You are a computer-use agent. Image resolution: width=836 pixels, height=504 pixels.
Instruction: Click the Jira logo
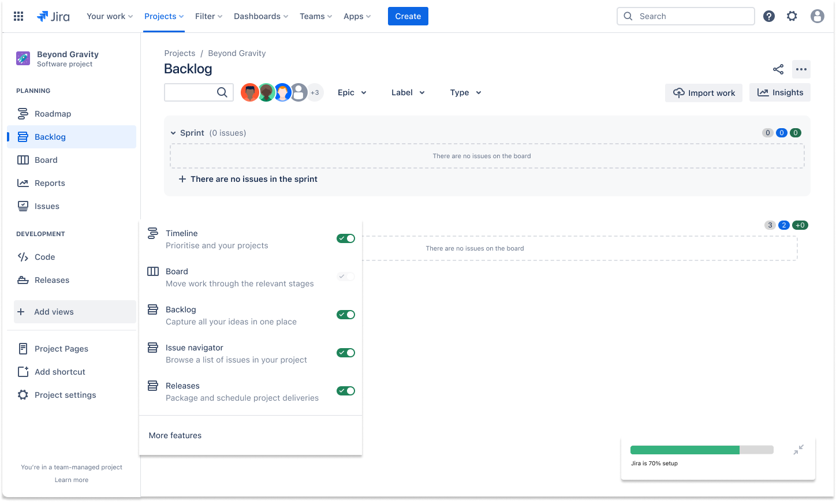tap(53, 16)
